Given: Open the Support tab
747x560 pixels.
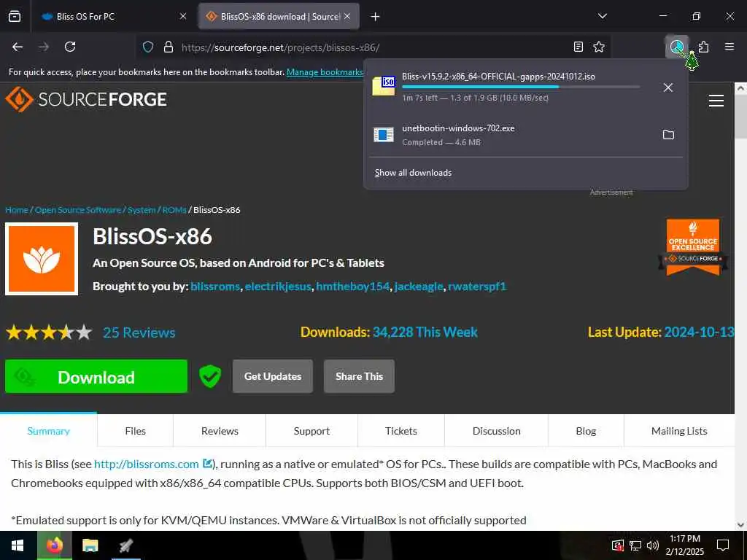Looking at the screenshot, I should (x=311, y=431).
